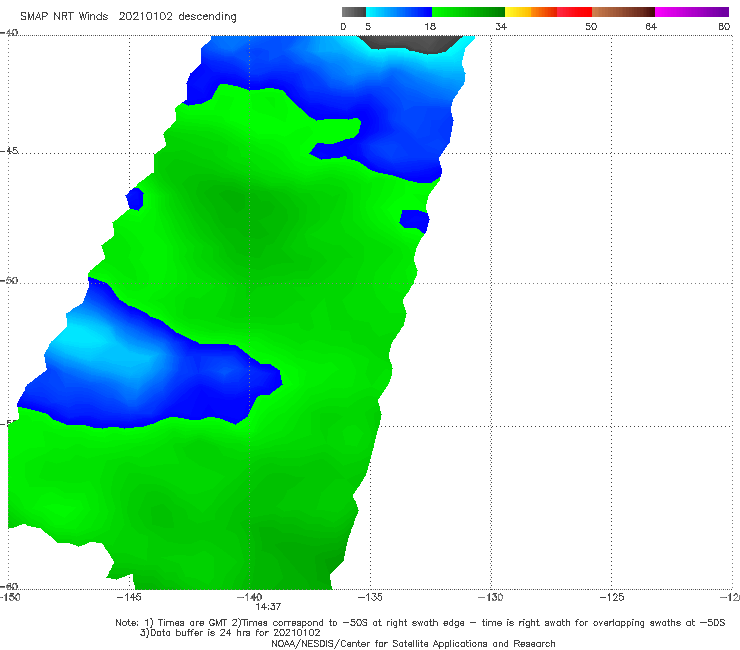
Task: Click the 'SMAP NRT Winds' title text
Action: tap(64, 16)
